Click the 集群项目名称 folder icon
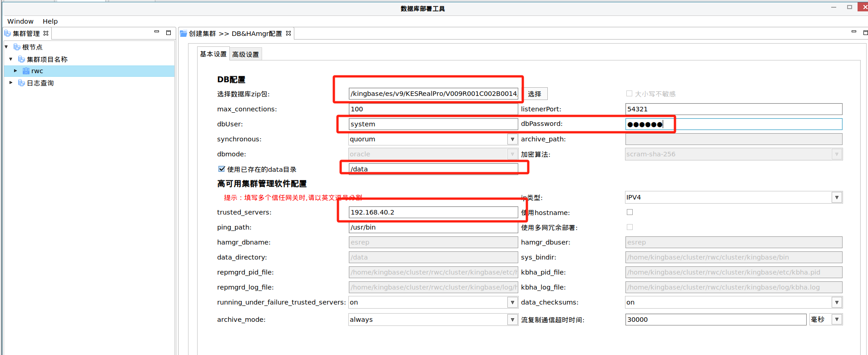The width and height of the screenshot is (868, 355). (21, 59)
